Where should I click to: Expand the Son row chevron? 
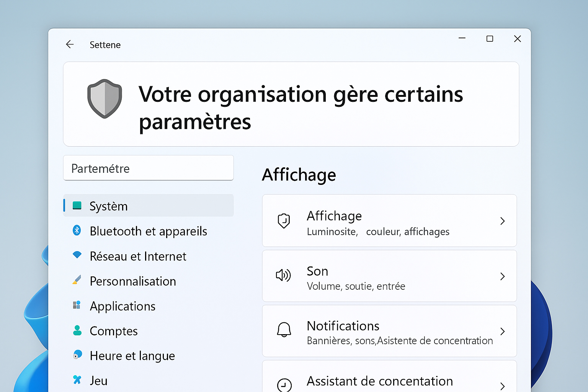[x=502, y=276]
